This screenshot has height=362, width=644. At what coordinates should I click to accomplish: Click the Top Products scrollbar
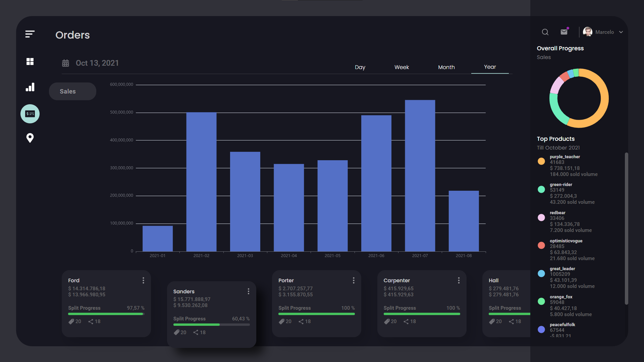pos(626,228)
